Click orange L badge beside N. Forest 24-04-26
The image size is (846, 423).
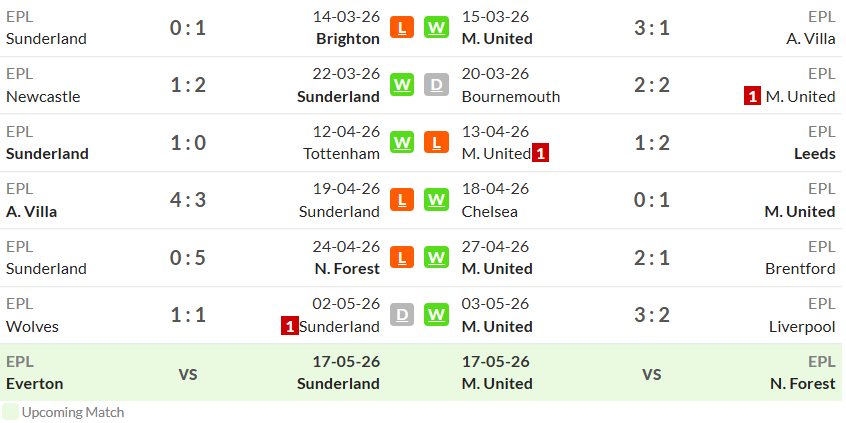(x=401, y=257)
